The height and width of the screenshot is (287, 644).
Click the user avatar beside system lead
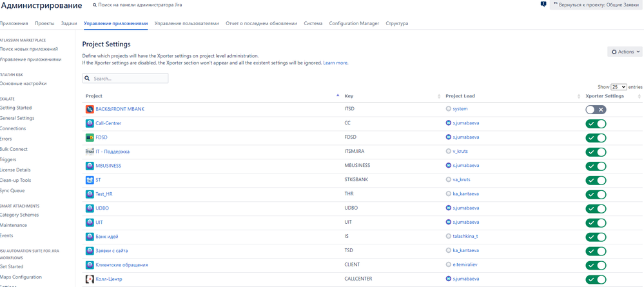[448, 109]
